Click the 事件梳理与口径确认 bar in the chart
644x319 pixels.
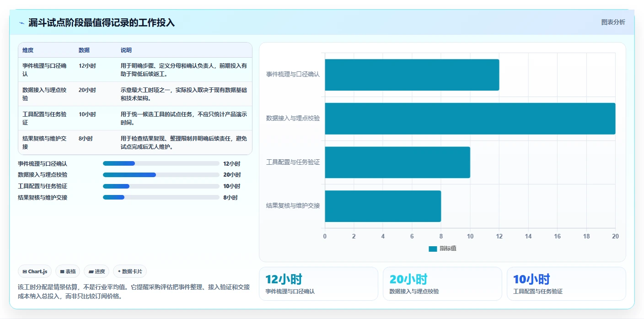click(x=412, y=75)
